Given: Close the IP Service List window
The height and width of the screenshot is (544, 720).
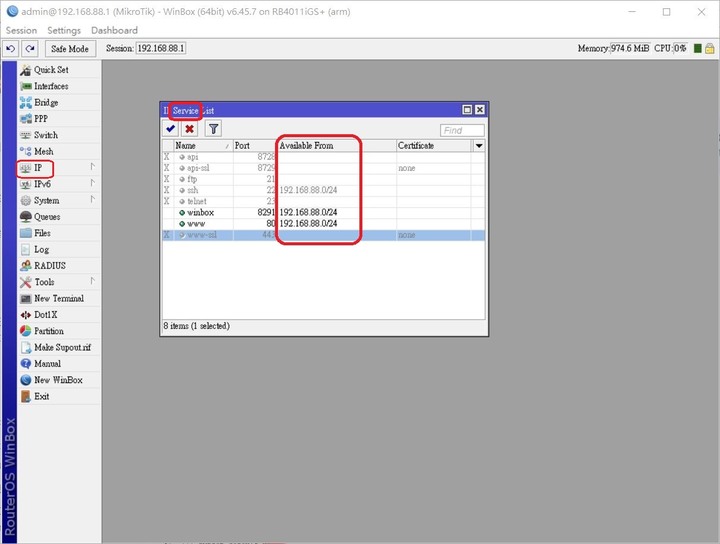Looking at the screenshot, I should pos(480,110).
